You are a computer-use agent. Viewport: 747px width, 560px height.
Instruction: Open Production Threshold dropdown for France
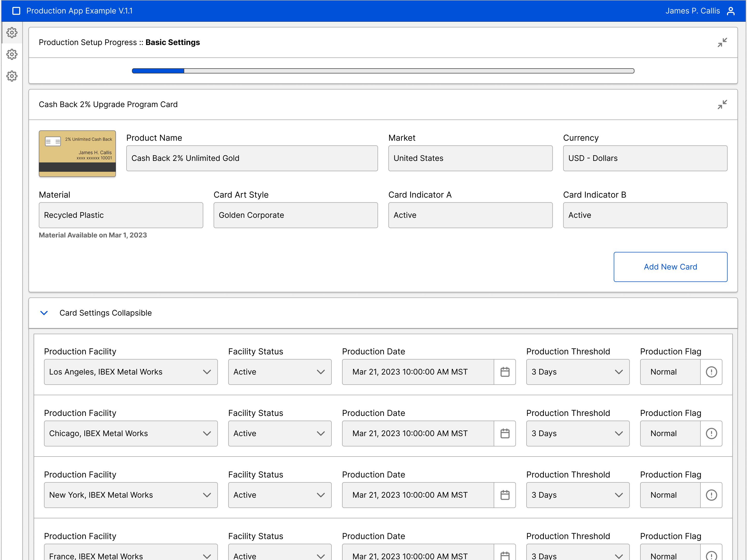pyautogui.click(x=578, y=552)
